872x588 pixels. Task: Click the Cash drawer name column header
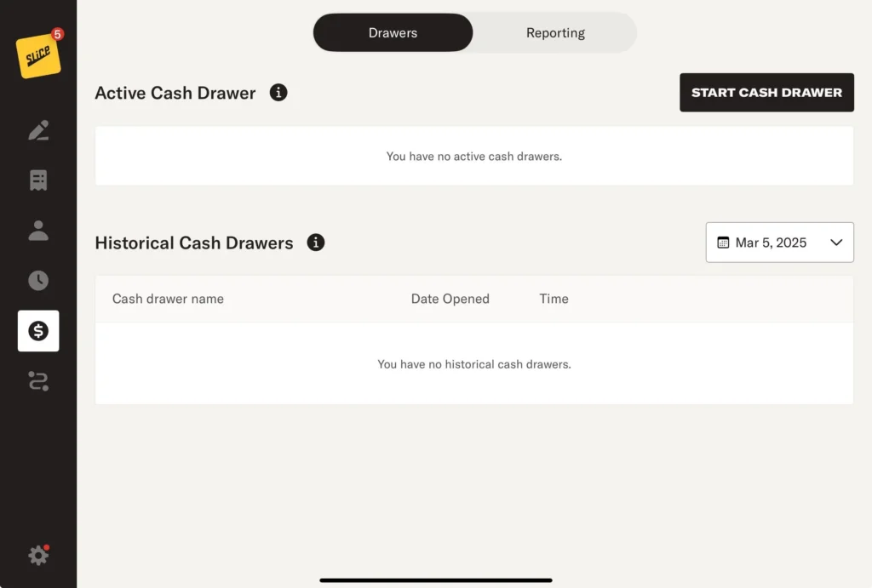coord(168,299)
